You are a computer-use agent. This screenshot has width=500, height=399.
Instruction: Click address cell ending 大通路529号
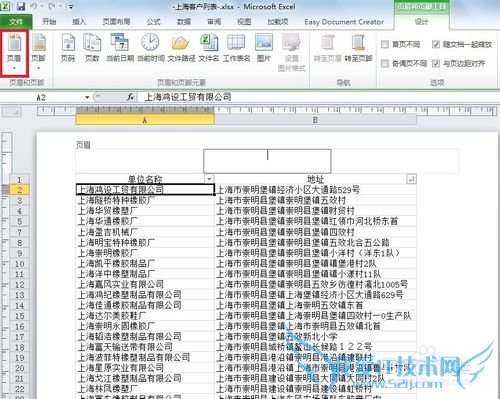(x=315, y=190)
